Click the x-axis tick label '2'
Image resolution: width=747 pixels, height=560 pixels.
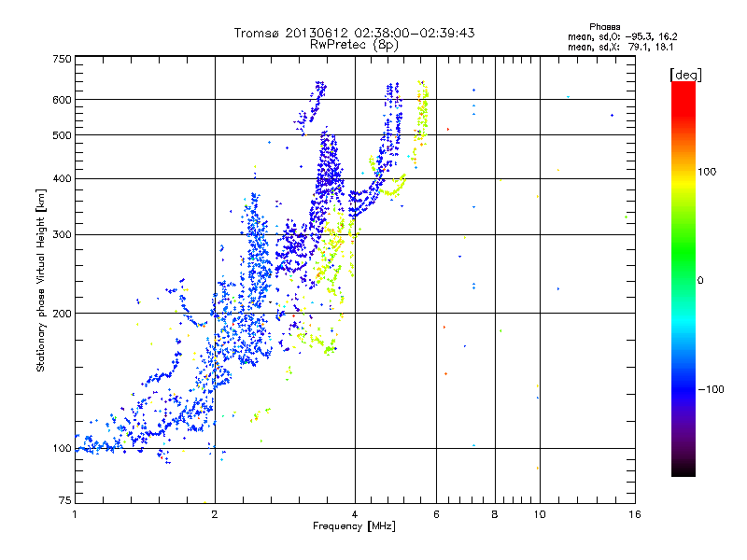coord(215,514)
